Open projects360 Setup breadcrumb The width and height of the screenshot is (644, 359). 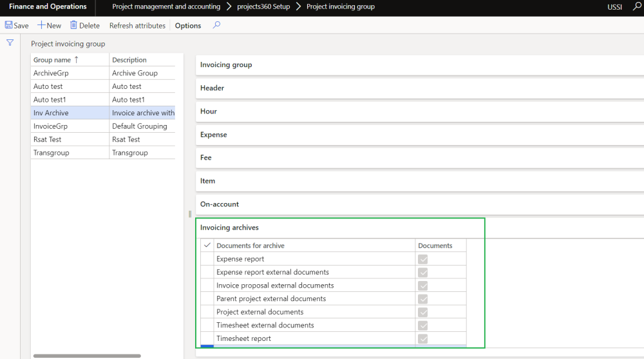pos(263,6)
